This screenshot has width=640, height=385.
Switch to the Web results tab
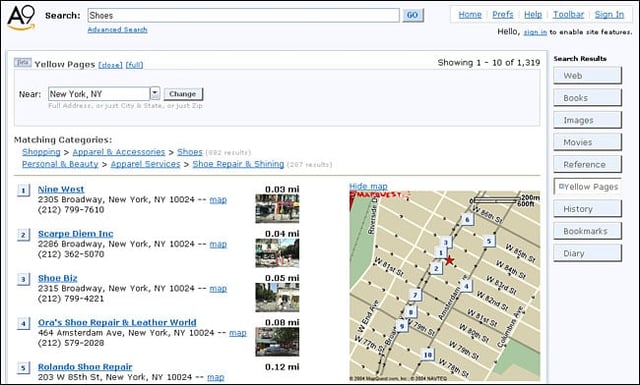click(587, 76)
